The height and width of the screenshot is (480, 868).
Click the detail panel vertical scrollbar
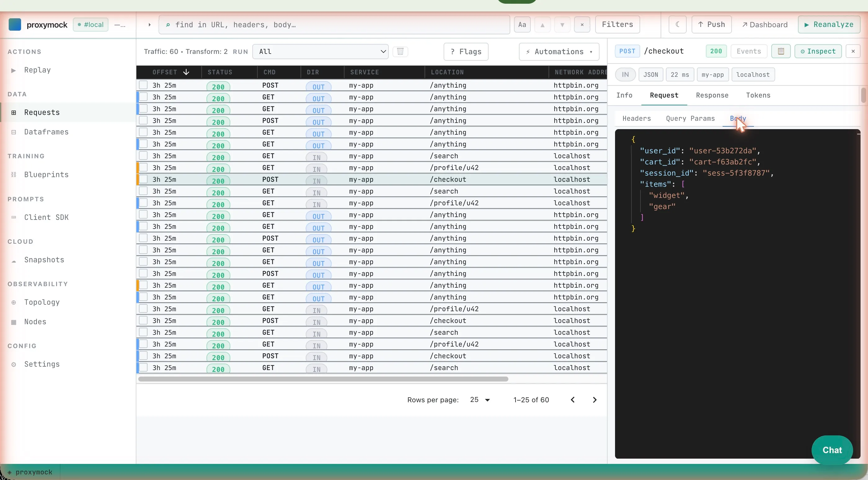coord(863,95)
